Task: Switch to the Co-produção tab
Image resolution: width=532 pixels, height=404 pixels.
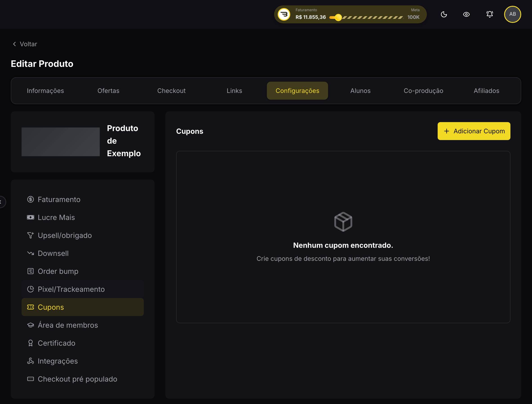Action: (423, 91)
